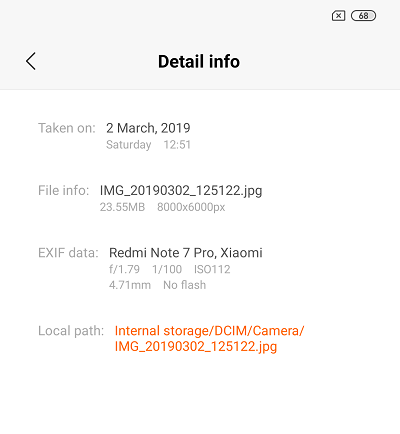Tap the back arrow icon
400x434 pixels.
31,61
